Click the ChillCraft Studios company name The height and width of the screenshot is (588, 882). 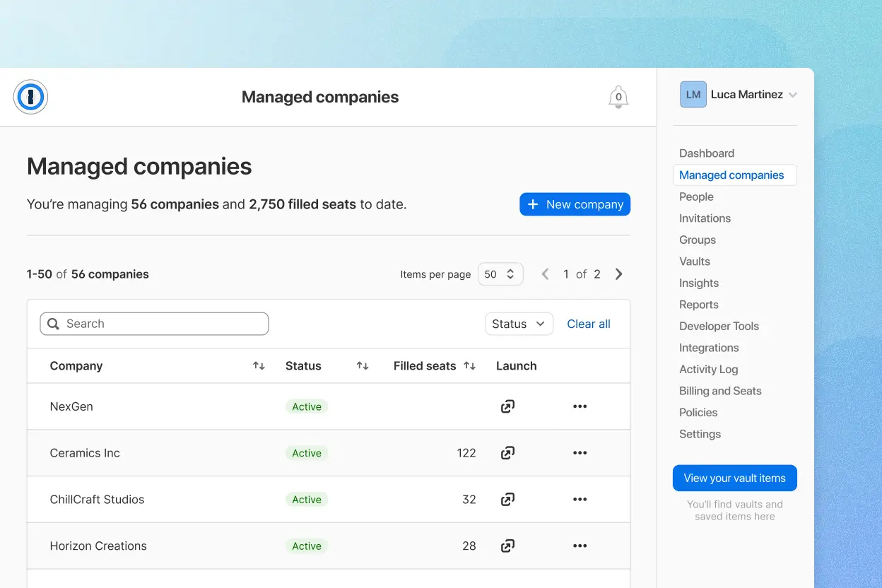tap(97, 500)
